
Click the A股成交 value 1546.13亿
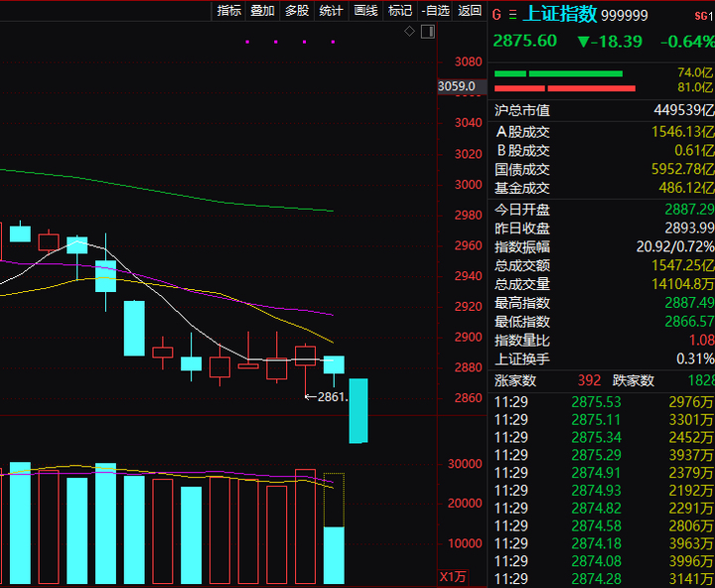point(682,132)
